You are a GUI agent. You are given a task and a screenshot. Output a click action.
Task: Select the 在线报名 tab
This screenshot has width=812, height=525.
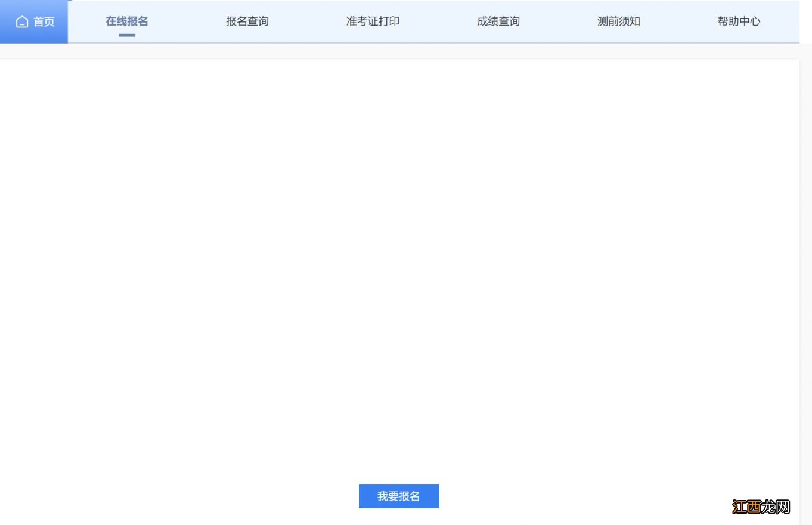point(127,21)
